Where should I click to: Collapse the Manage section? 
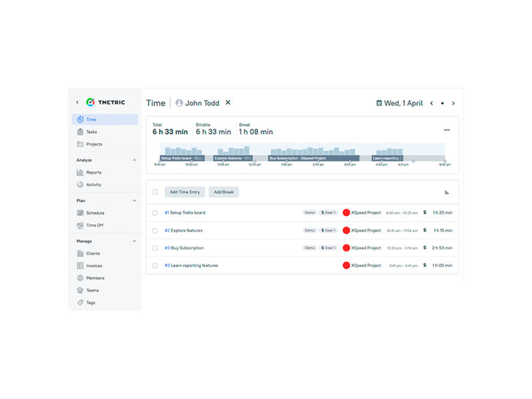pos(134,241)
